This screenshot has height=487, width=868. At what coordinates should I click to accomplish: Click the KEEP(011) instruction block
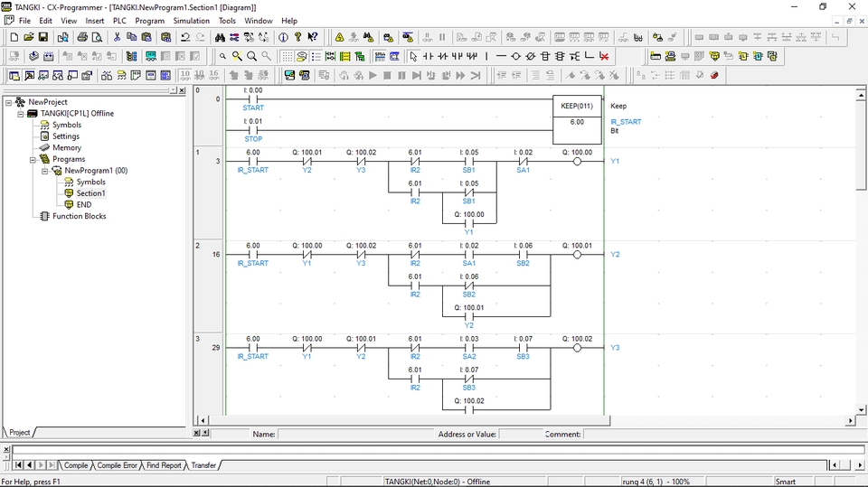click(577, 120)
